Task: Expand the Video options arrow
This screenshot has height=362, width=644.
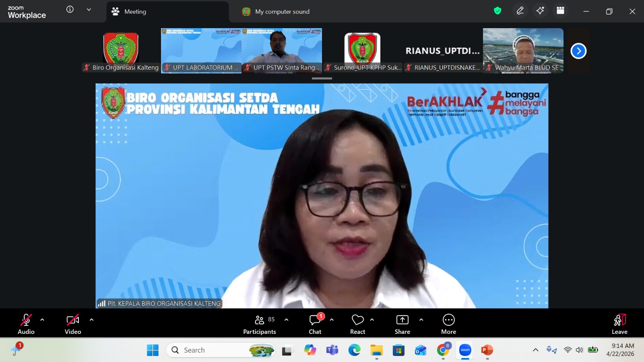Action: click(91, 320)
